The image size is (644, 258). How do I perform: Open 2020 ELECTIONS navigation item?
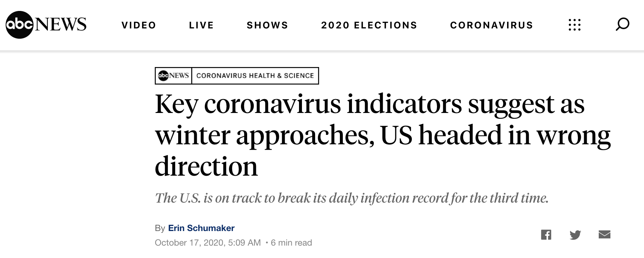point(369,25)
